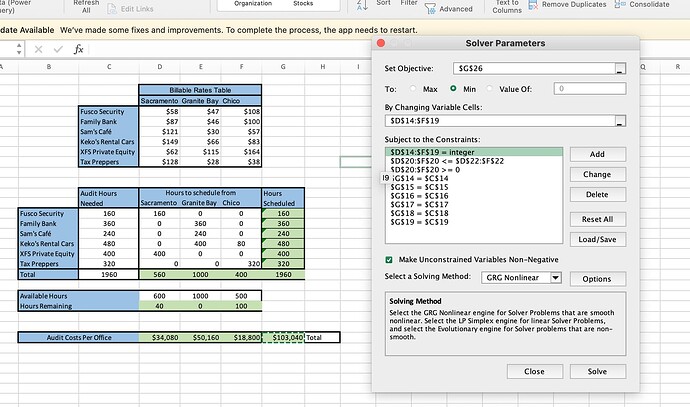This screenshot has height=407, width=690.
Task: Close Solver Parameters with red window button
Action: 381,43
